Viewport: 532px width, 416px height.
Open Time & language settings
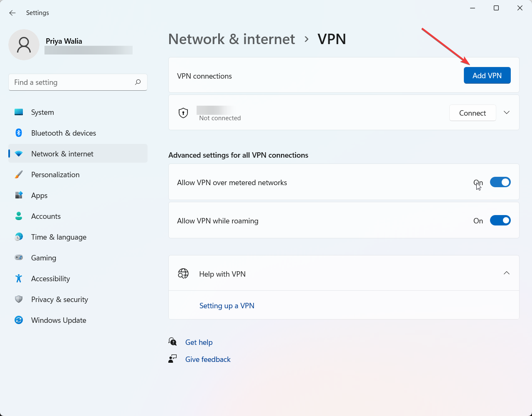[78, 237]
